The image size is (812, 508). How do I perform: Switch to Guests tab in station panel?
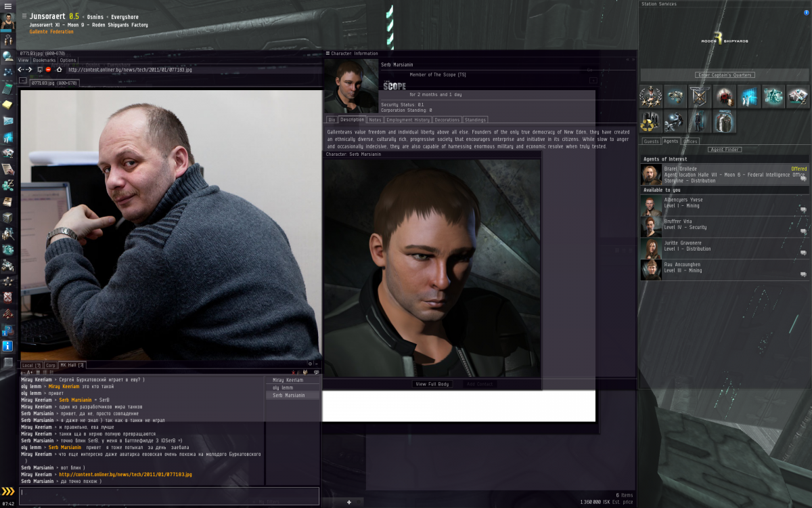pos(651,142)
